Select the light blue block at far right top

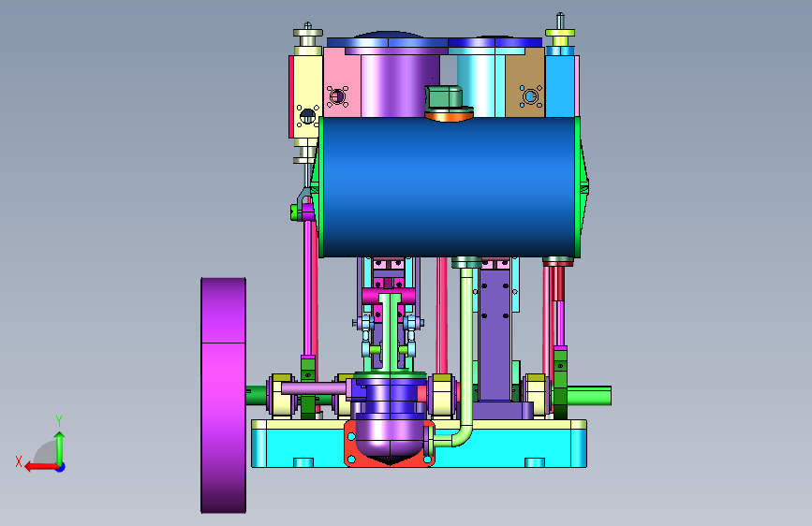pos(561,85)
